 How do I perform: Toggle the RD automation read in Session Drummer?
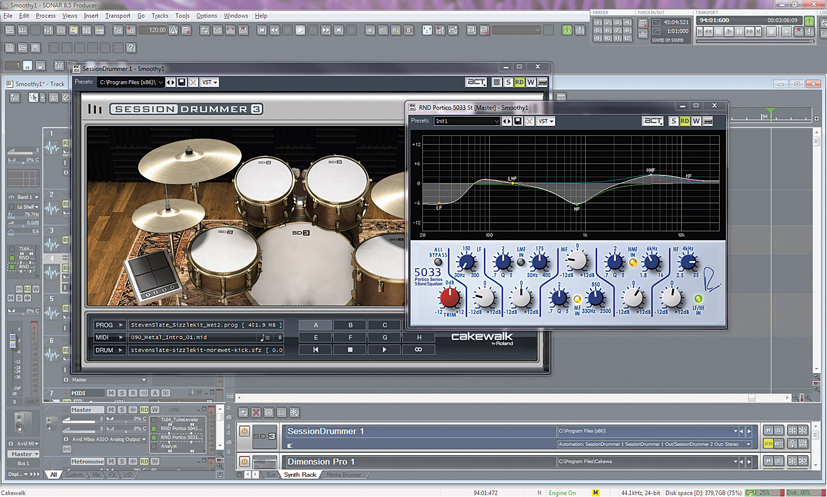[520, 82]
